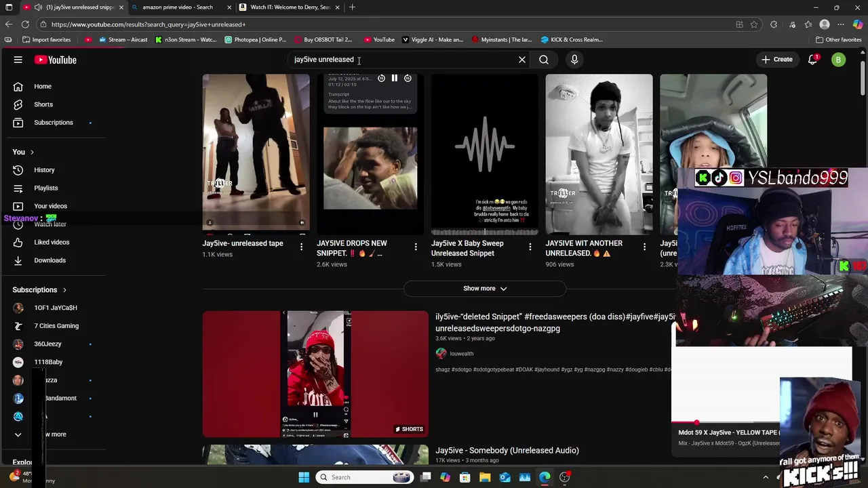This screenshot has width=868, height=488.
Task: Go to the YouTube logo home link
Action: pyautogui.click(x=56, y=60)
